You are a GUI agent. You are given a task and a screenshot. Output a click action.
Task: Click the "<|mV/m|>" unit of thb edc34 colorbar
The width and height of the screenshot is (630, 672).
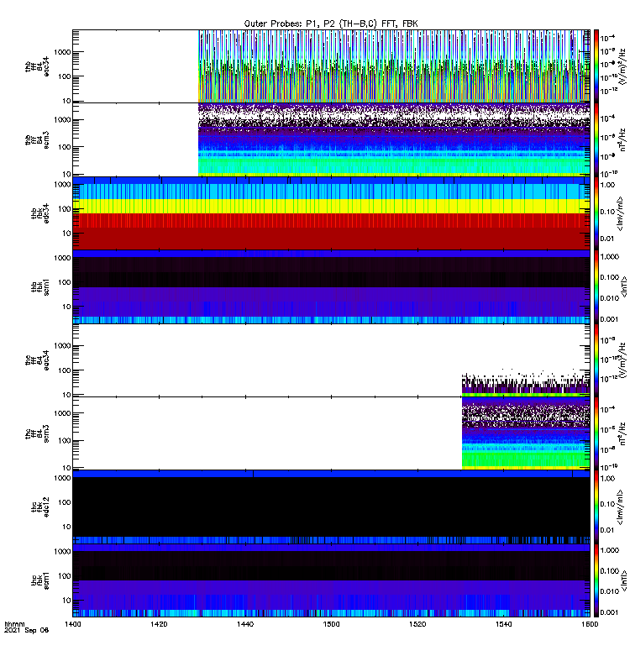pyautogui.click(x=620, y=213)
